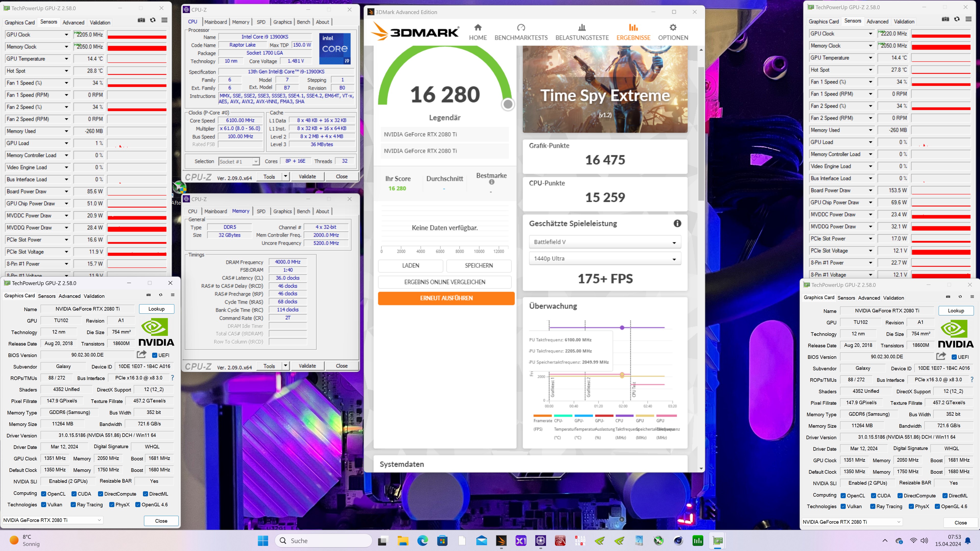980x551 pixels.
Task: Click camera icon in bottom-left GPU-Z
Action: pos(149,295)
